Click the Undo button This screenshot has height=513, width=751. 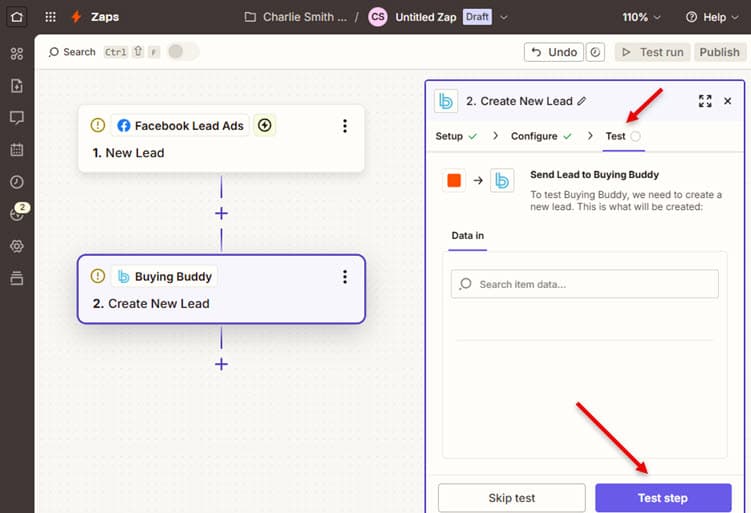pos(554,52)
